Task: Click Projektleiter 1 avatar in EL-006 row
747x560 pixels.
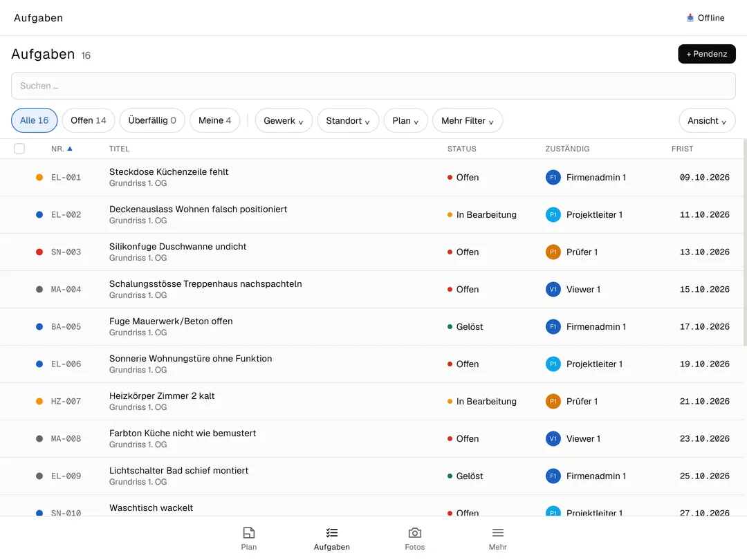Action: (553, 364)
